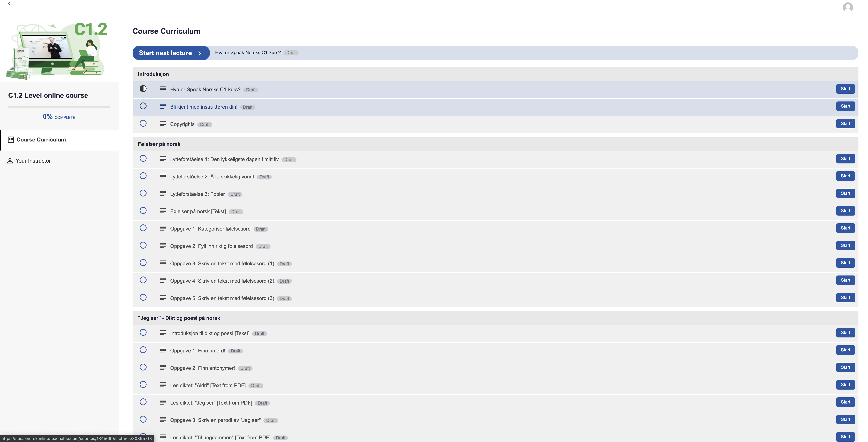
Task: Select the Your Instructor sidebar item
Action: (59, 161)
